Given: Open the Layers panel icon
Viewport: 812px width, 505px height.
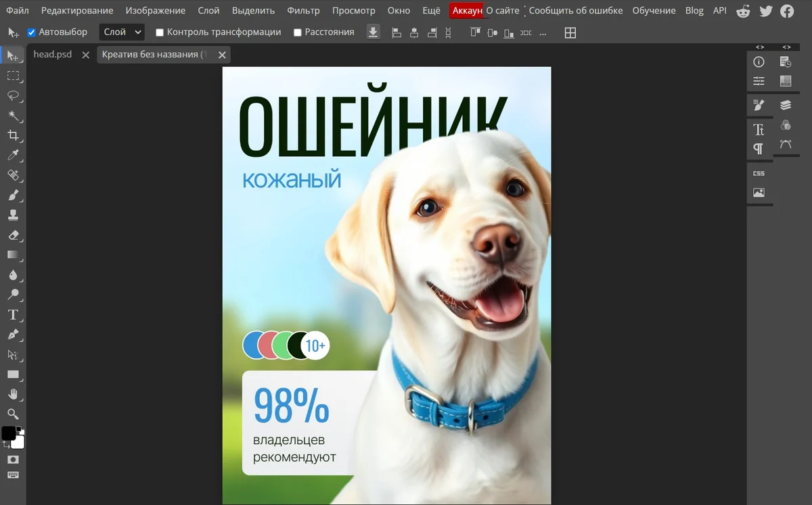Looking at the screenshot, I should click(x=786, y=105).
